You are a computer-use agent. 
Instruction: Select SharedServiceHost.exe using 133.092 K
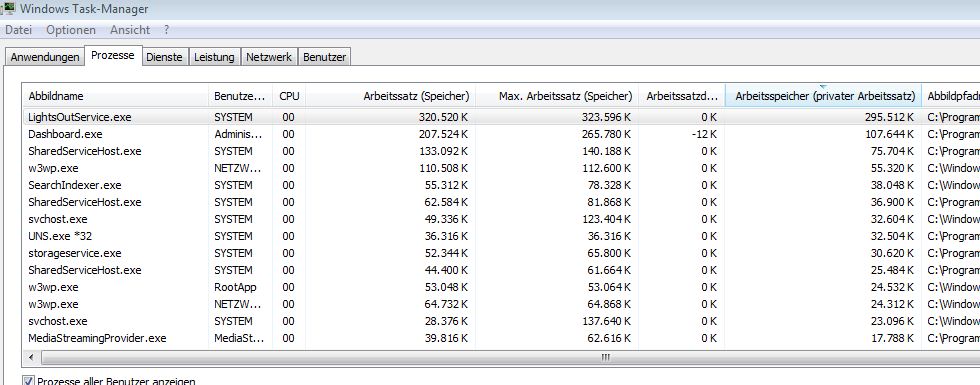(501, 151)
